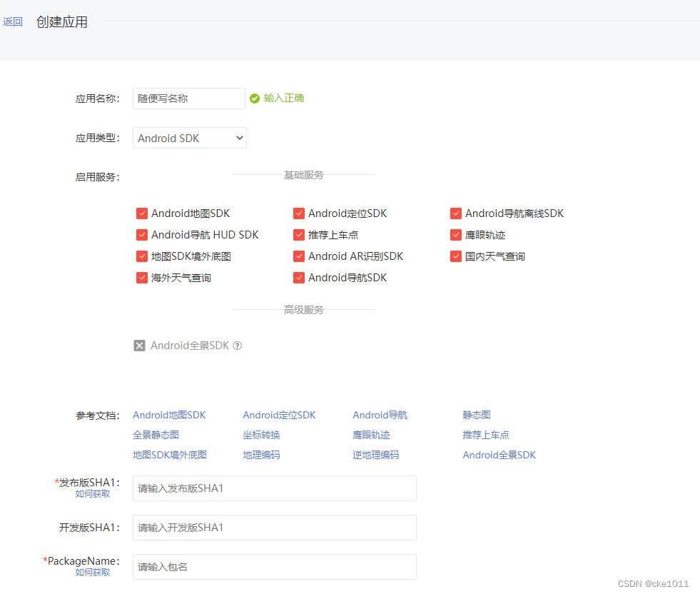This screenshot has height=594, width=700.
Task: Disable the Android定位SDK checkbox
Action: tap(299, 213)
